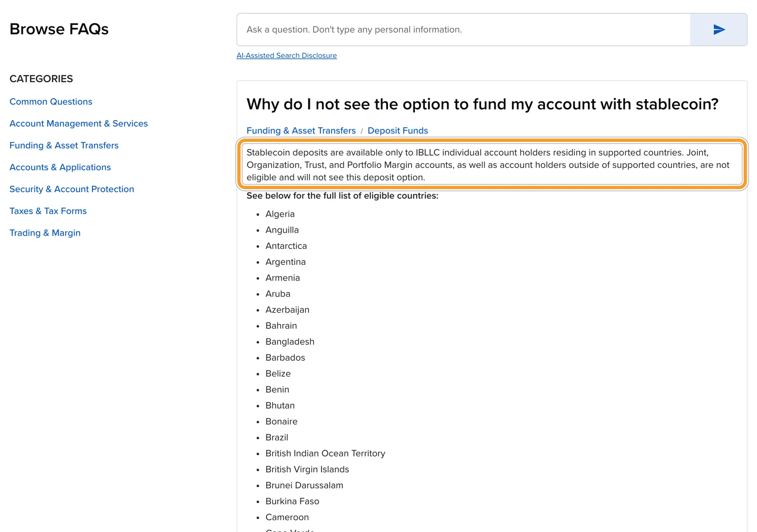This screenshot has width=757, height=532.
Task: Go to Accounts & Applications category
Action: point(60,167)
